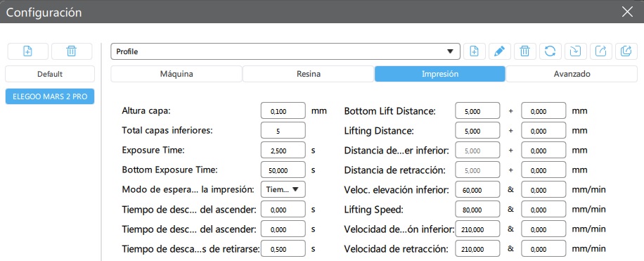Click the import profile icon
The image size is (644, 261).
point(575,51)
